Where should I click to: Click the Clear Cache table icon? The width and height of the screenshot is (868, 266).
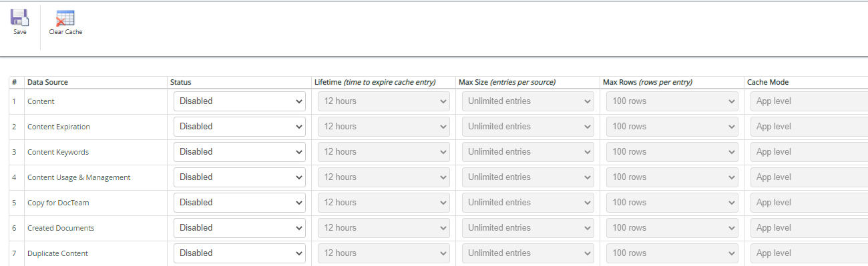click(65, 18)
